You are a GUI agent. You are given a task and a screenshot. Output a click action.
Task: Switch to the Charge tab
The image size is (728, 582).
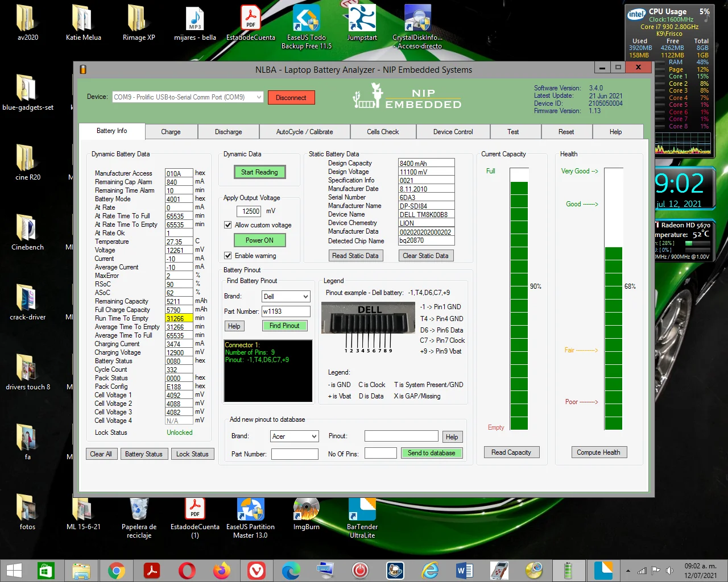(x=171, y=132)
